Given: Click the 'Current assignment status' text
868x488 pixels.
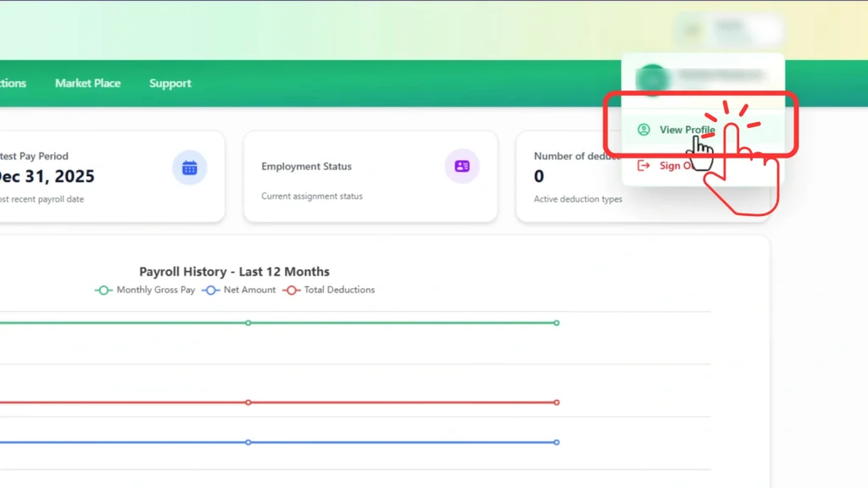Looking at the screenshot, I should click(312, 196).
